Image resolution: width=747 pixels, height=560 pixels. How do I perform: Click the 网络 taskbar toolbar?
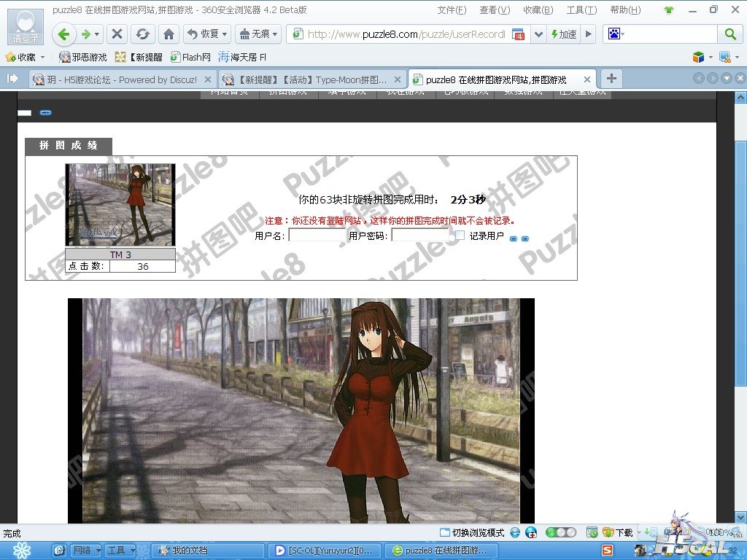click(86, 551)
